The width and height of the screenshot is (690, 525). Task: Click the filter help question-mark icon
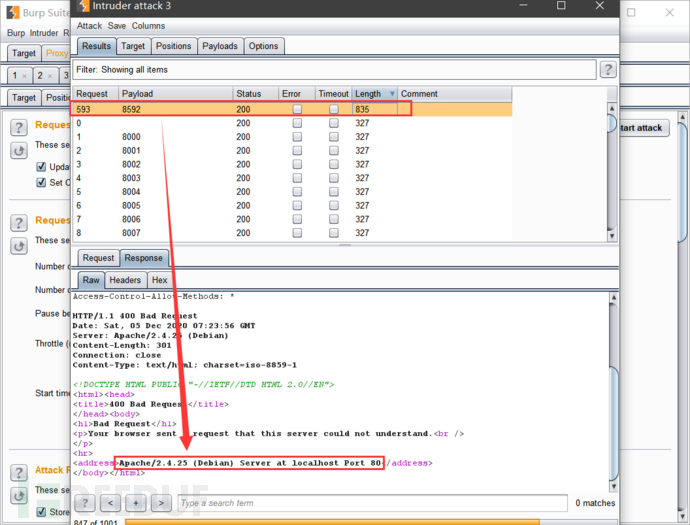click(607, 70)
